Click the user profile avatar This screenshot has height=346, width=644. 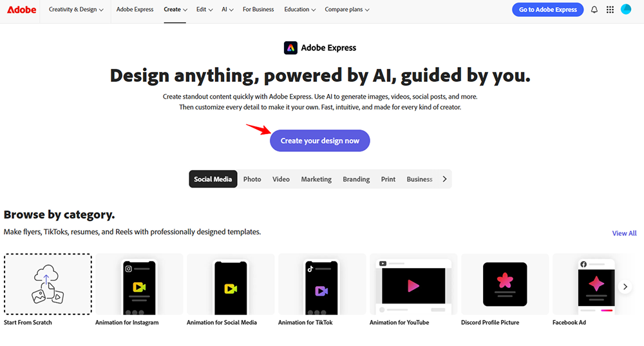tap(626, 10)
